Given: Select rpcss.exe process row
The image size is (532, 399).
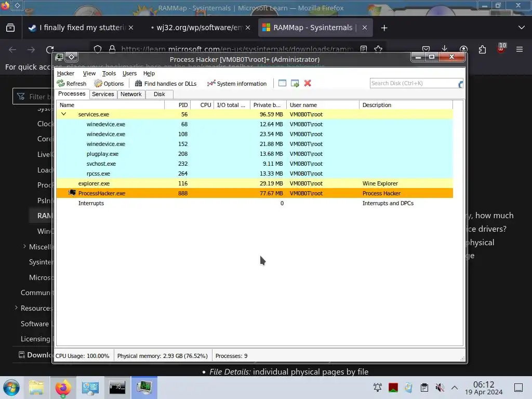Looking at the screenshot, I should 255,174.
